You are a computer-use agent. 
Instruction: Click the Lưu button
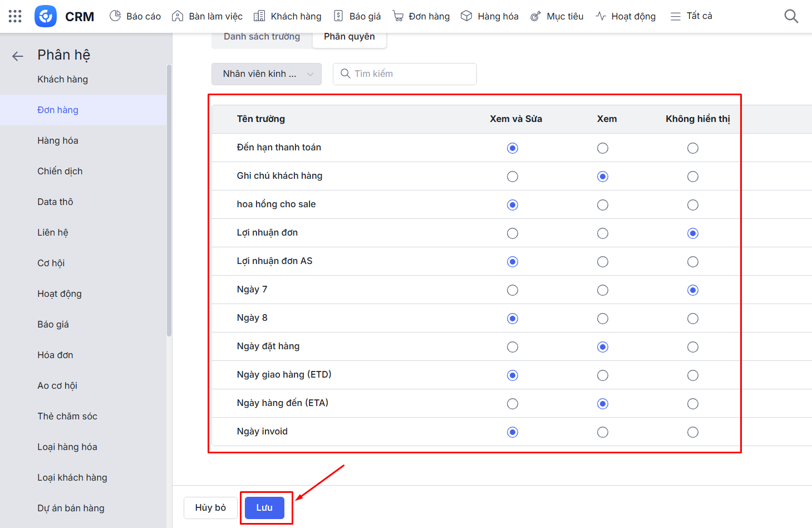click(264, 507)
